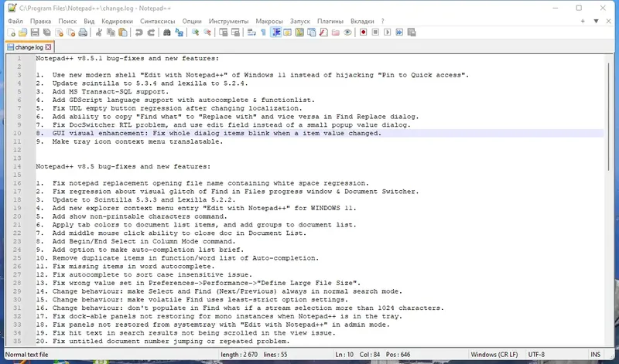Click line number 14 in the margin
The width and height of the screenshot is (619, 364).
pyautogui.click(x=17, y=166)
